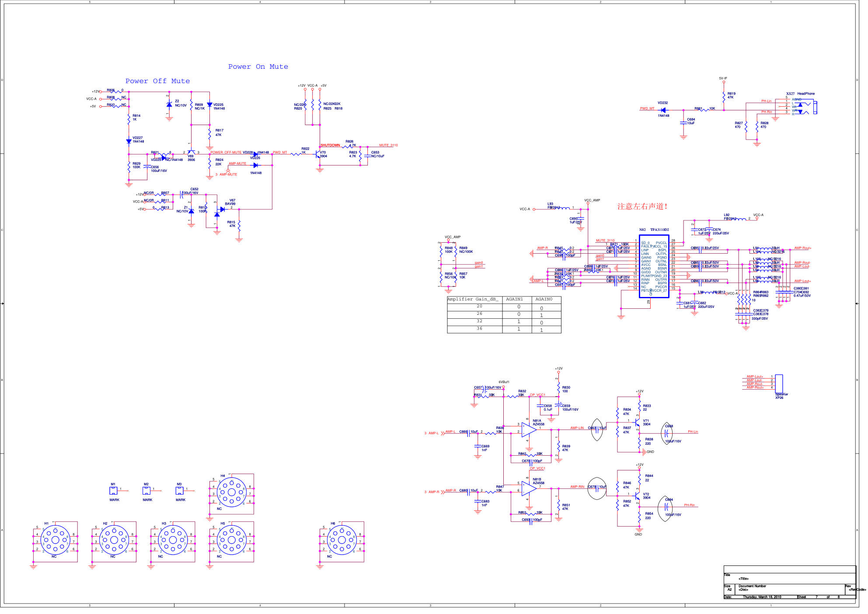The width and height of the screenshot is (868, 614).
Task: Click the 'Amplifier Gain_dB_' table header
Action: click(473, 299)
